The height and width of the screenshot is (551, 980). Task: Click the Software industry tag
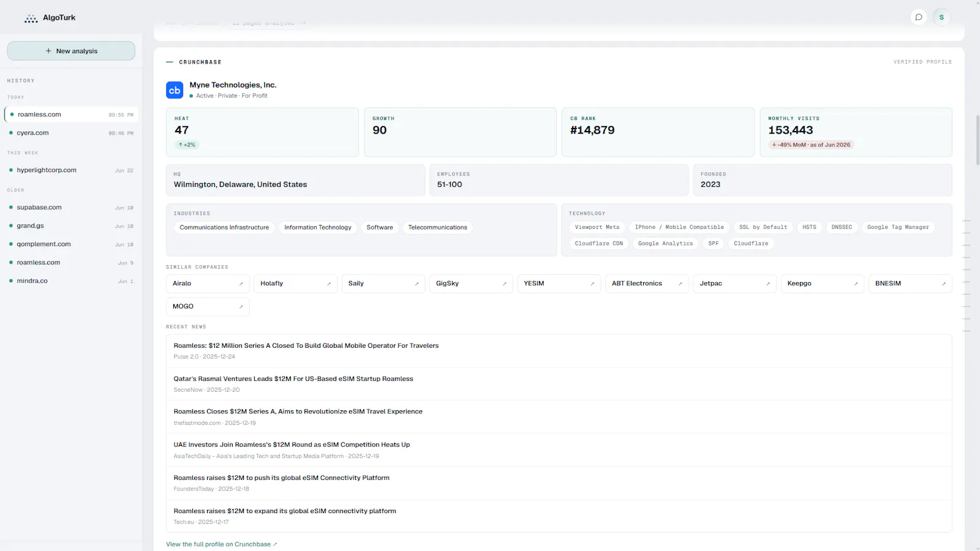point(380,228)
